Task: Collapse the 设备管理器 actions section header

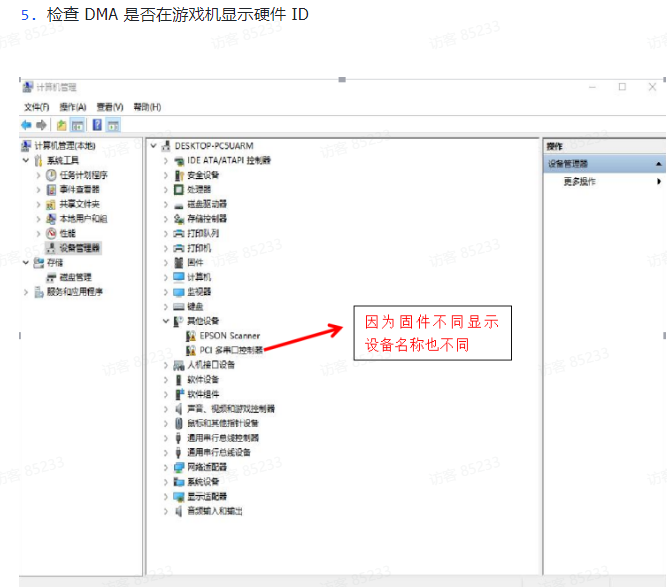Action: tap(659, 164)
